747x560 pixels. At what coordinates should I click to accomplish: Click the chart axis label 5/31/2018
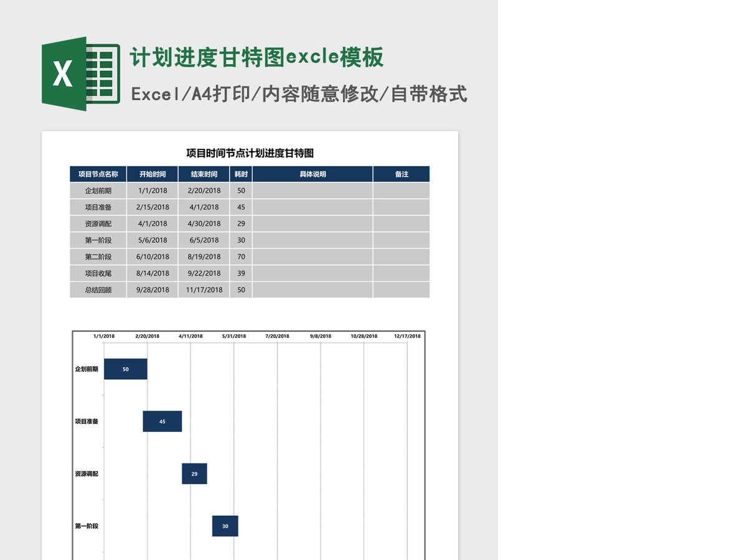pos(234,336)
